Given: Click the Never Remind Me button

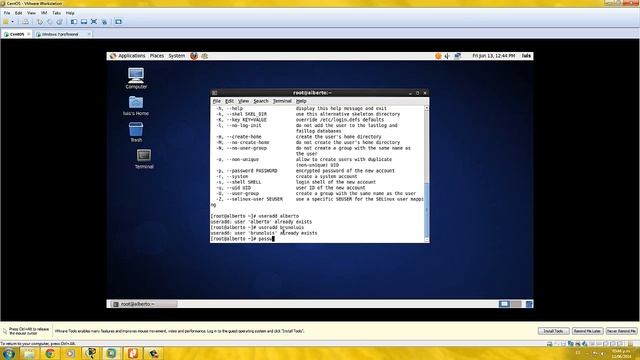Looking at the screenshot, I should 621,331.
